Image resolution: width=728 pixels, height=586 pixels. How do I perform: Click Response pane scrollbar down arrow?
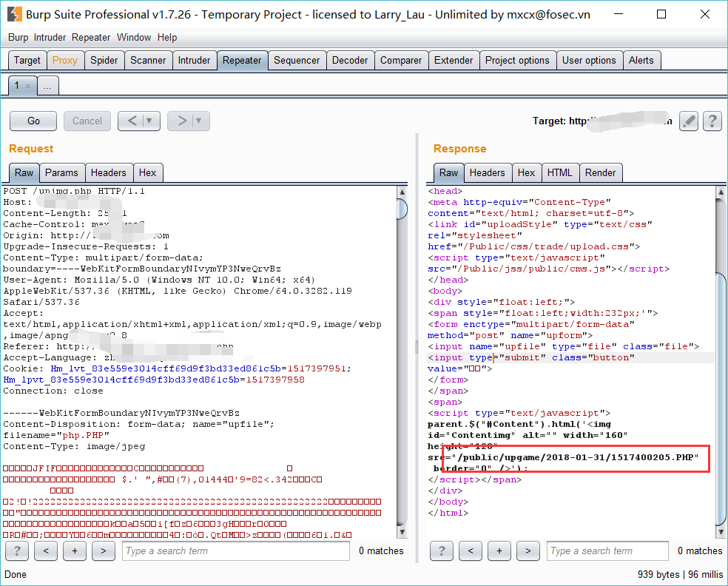pos(721,532)
